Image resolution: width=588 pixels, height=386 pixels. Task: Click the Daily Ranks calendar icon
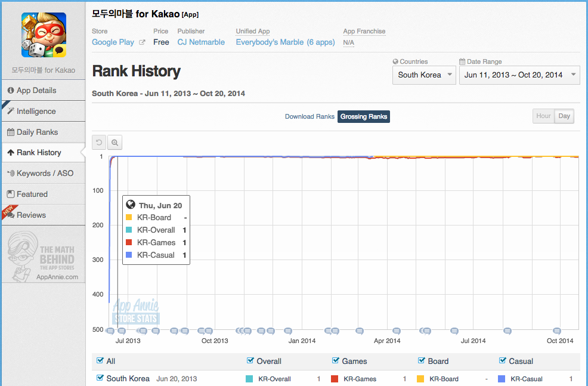tap(11, 132)
